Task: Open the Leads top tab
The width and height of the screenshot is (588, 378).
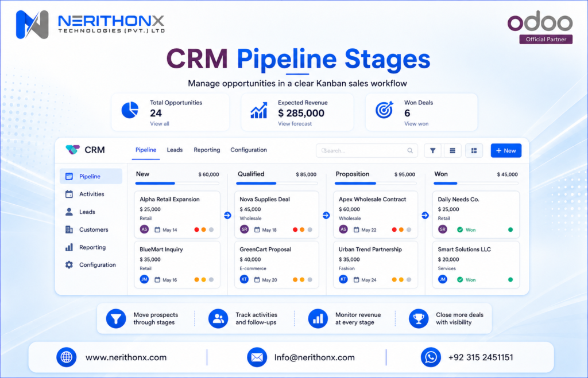Action: (175, 150)
